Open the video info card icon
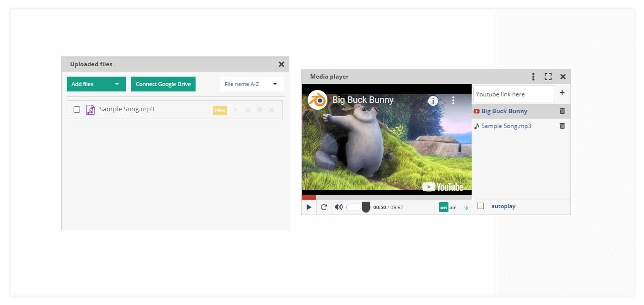644x305 pixels. (433, 101)
